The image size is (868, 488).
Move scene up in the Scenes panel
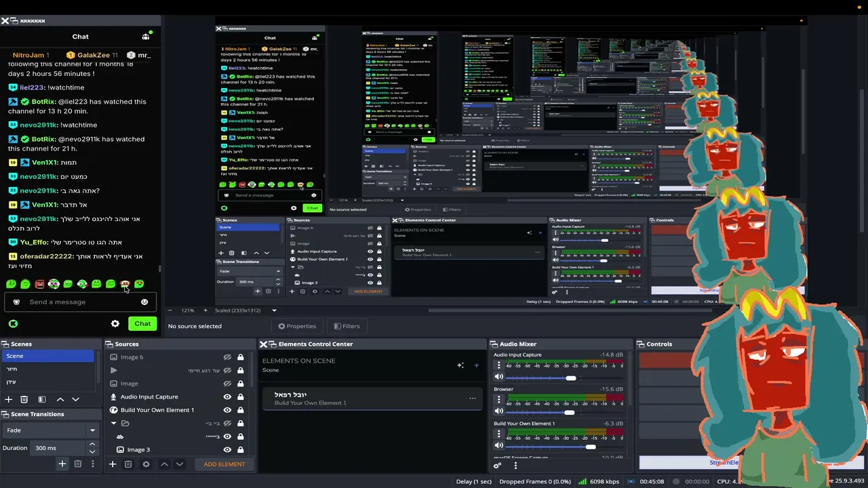coord(60,399)
